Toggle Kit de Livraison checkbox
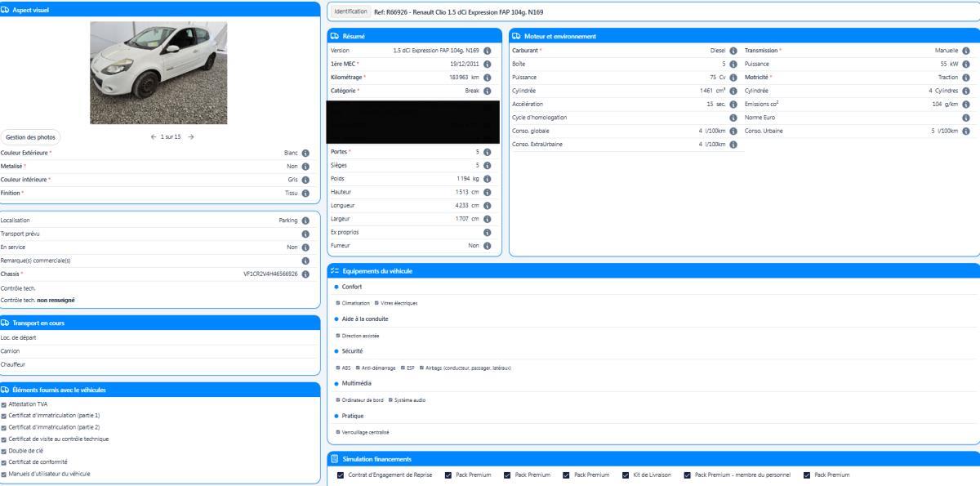Image resolution: width=980 pixels, height=486 pixels. 626,475
